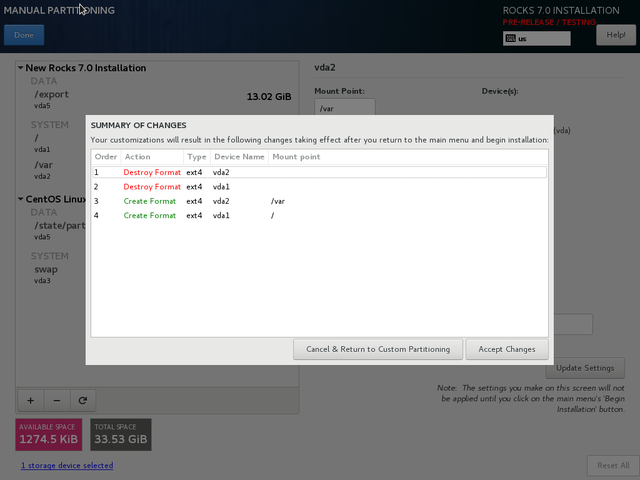This screenshot has height=480, width=640.
Task: Click the blue Done button
Action: click(24, 35)
